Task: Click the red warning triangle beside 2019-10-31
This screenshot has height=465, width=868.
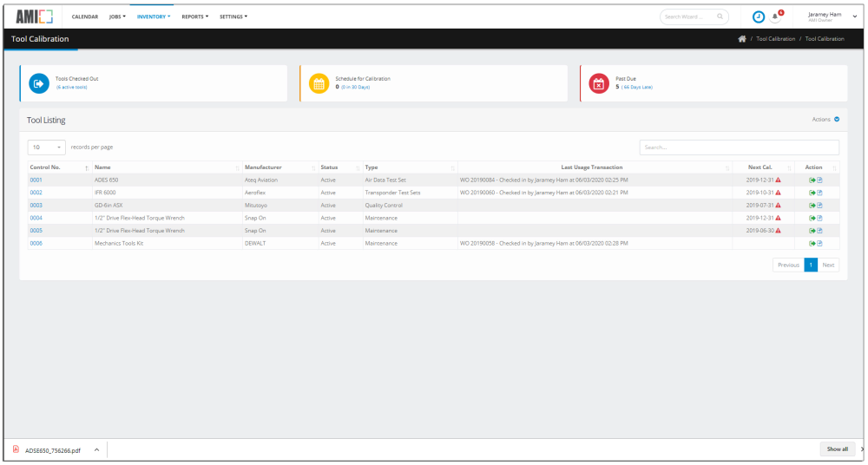Action: pos(778,193)
